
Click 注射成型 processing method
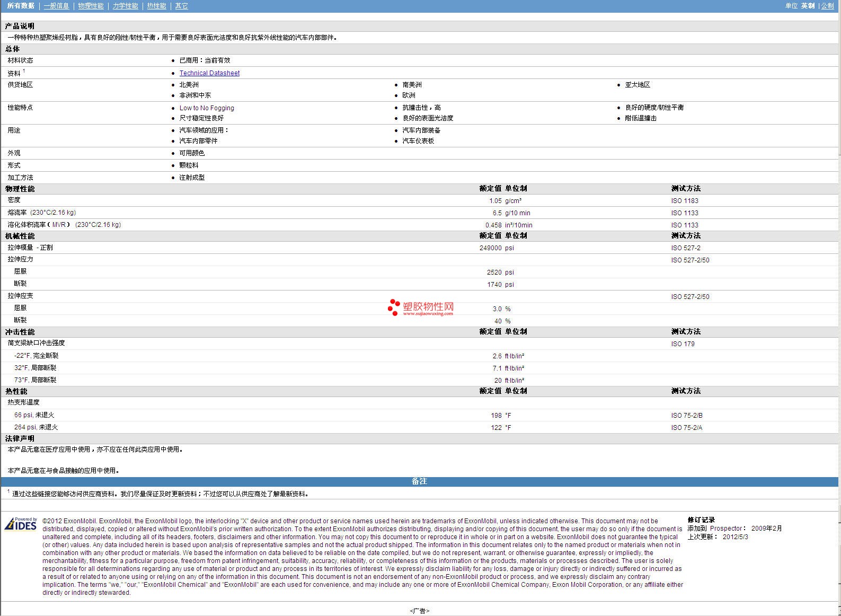click(192, 178)
